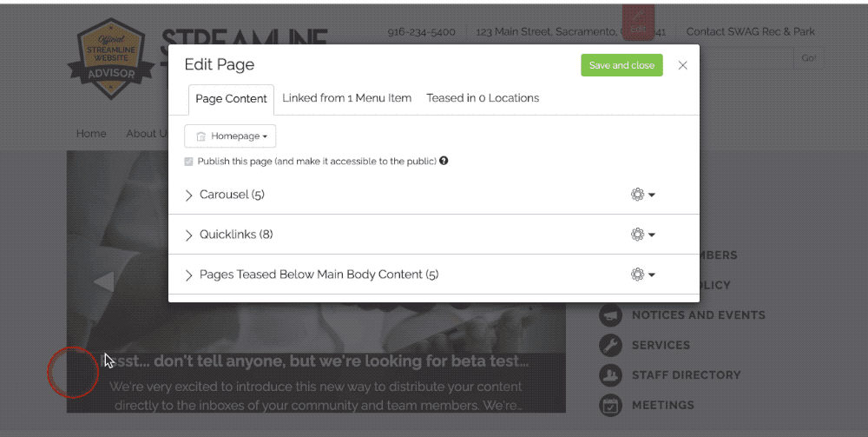
Task: Open the Homepage page-type dropdown
Action: [230, 136]
